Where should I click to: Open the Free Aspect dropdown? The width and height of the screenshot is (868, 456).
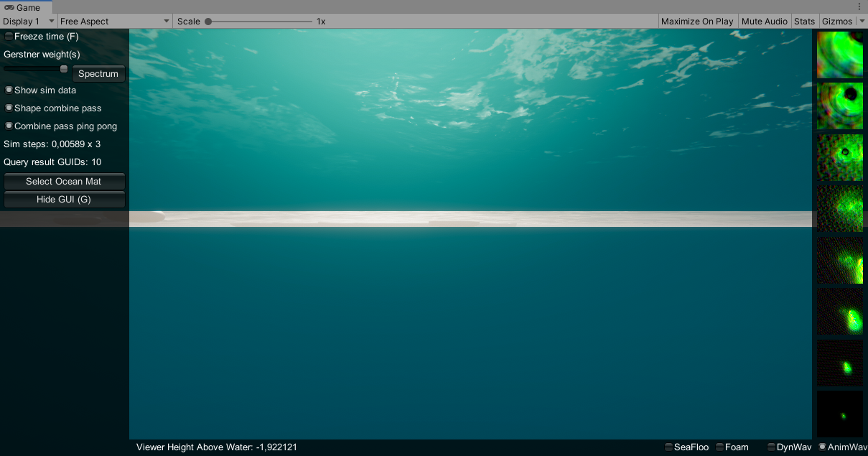click(113, 21)
